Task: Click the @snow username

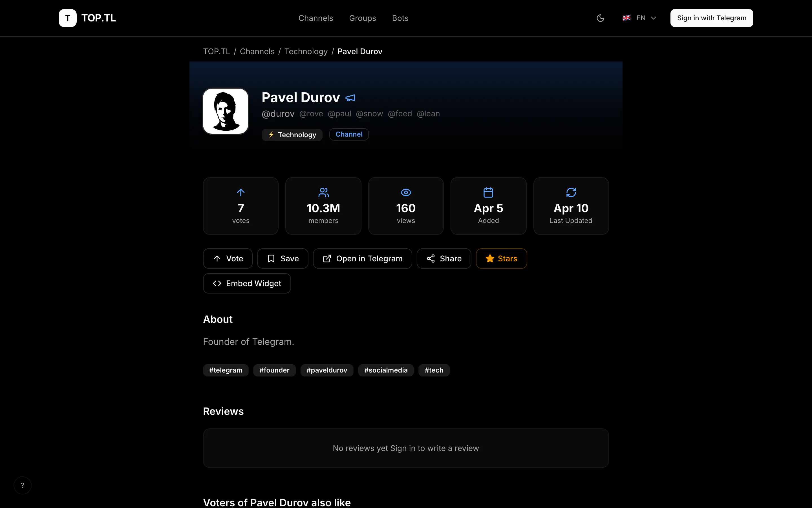Action: [369, 114]
